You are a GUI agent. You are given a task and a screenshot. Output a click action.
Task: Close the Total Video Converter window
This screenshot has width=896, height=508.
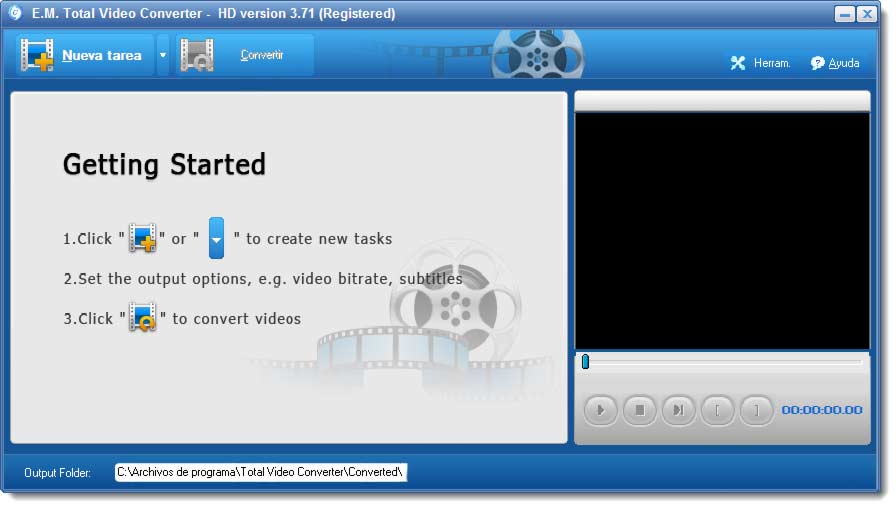click(x=867, y=14)
